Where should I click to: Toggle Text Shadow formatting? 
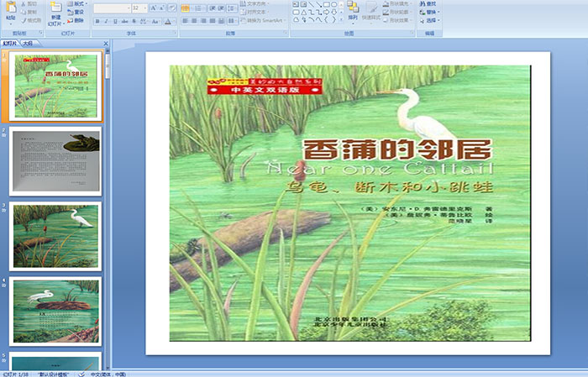134,22
